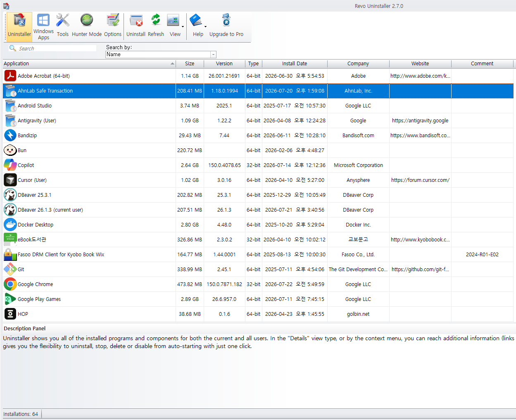Viewport: 516px width, 420px height.
Task: Click the 'Bandizip' application name
Action: coord(27,136)
